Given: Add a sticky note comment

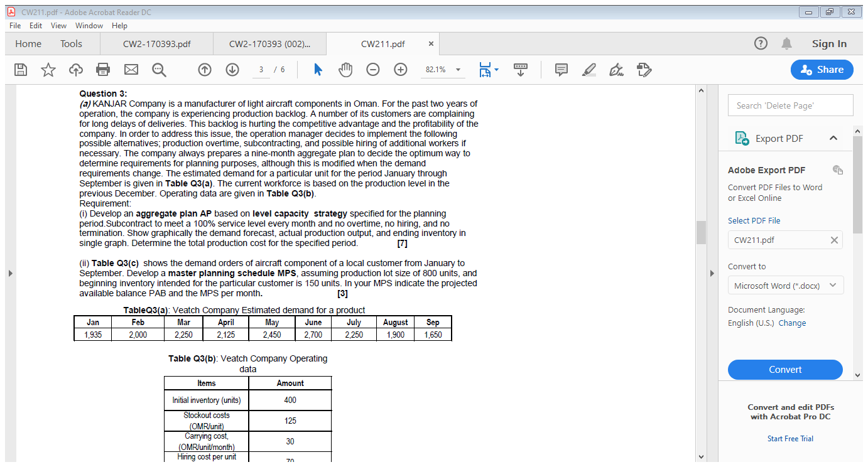Looking at the screenshot, I should pyautogui.click(x=561, y=70).
